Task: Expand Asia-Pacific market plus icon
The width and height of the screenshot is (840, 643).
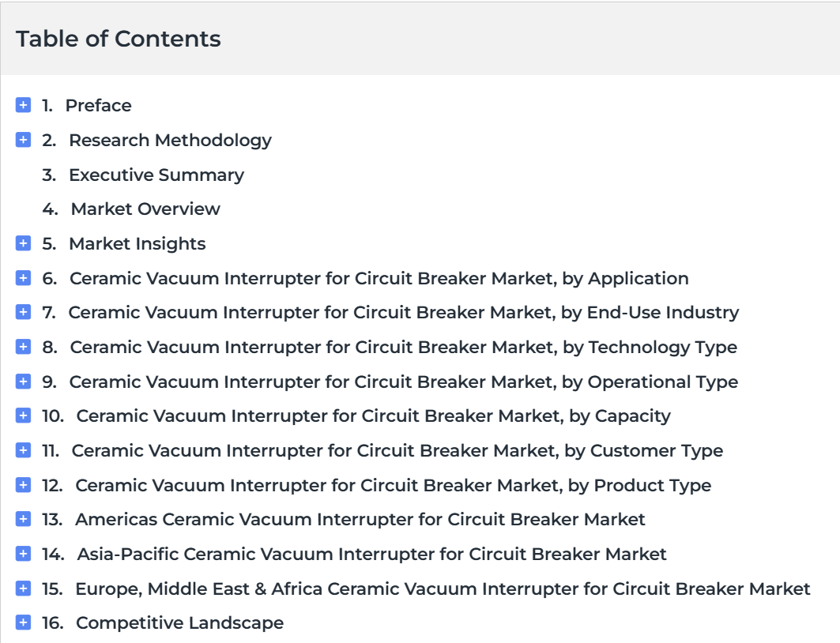Action: [x=23, y=554]
